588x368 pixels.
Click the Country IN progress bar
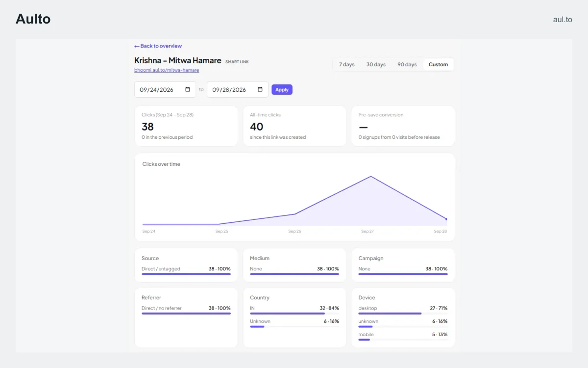point(294,313)
